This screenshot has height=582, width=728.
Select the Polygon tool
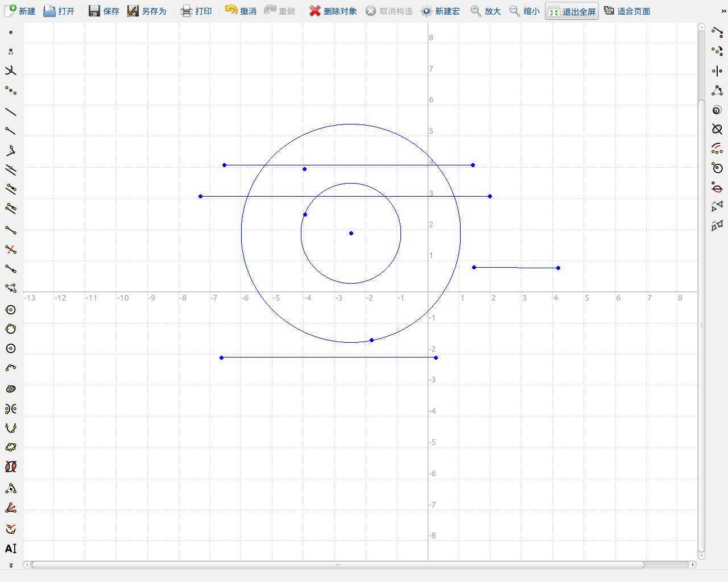pos(10,447)
